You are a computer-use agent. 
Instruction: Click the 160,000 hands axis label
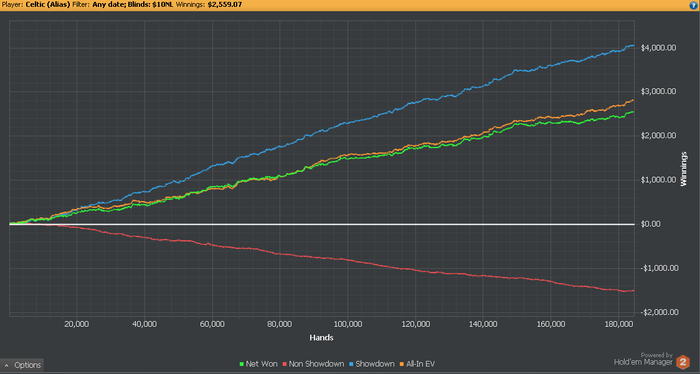tap(551, 324)
